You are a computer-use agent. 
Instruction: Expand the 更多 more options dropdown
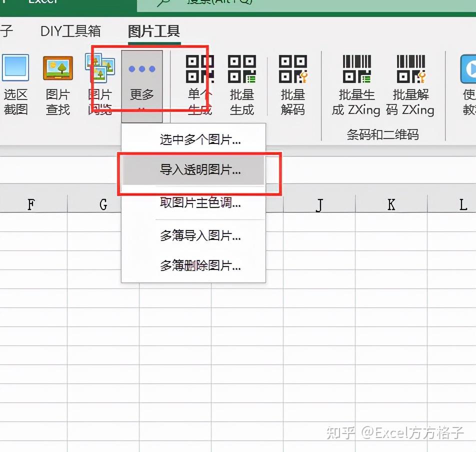pos(141,82)
